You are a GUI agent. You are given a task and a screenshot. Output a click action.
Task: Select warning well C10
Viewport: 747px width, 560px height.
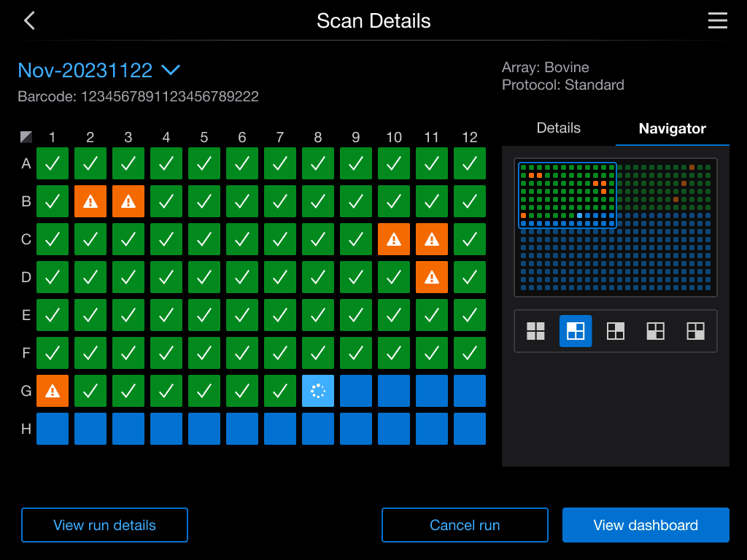click(393, 239)
